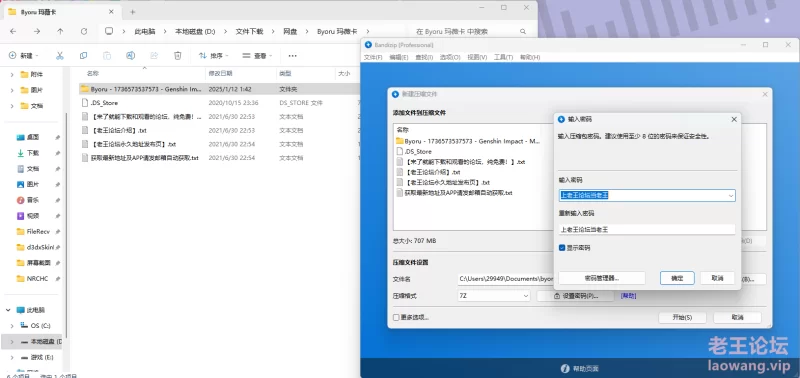Click the 文件名 path field
This screenshot has width=800, height=378.
pos(505,279)
